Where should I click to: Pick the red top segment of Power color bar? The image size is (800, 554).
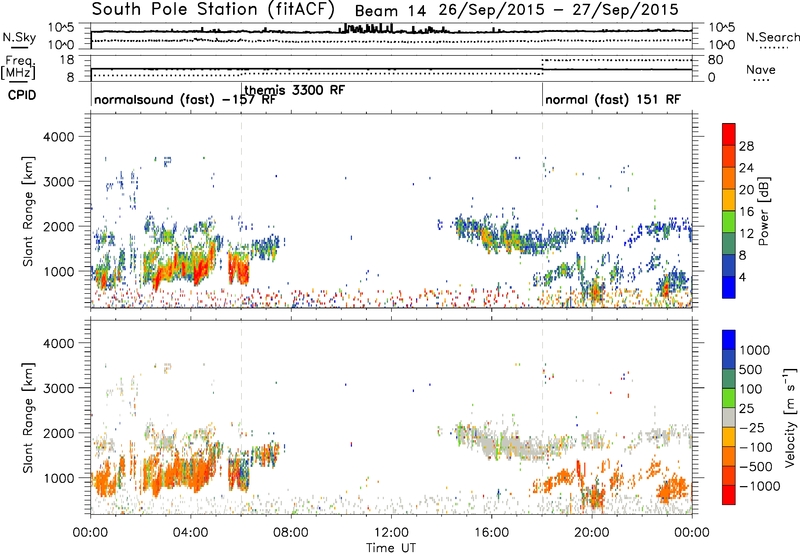tap(729, 134)
